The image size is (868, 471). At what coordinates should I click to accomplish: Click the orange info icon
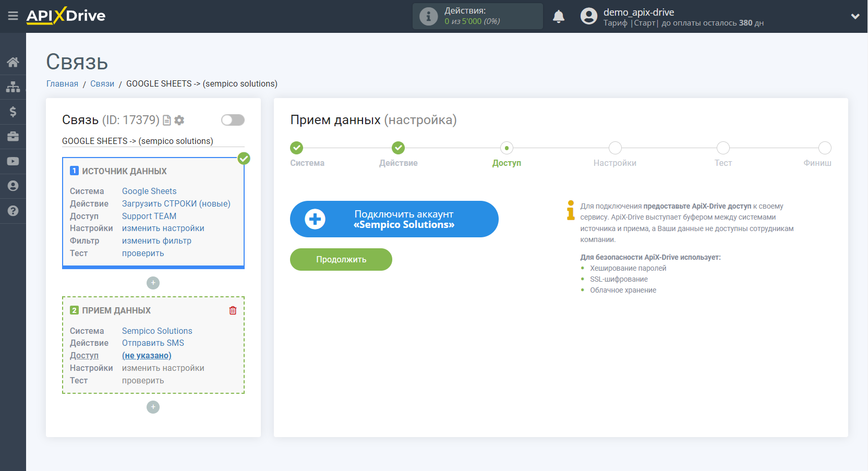571,210
